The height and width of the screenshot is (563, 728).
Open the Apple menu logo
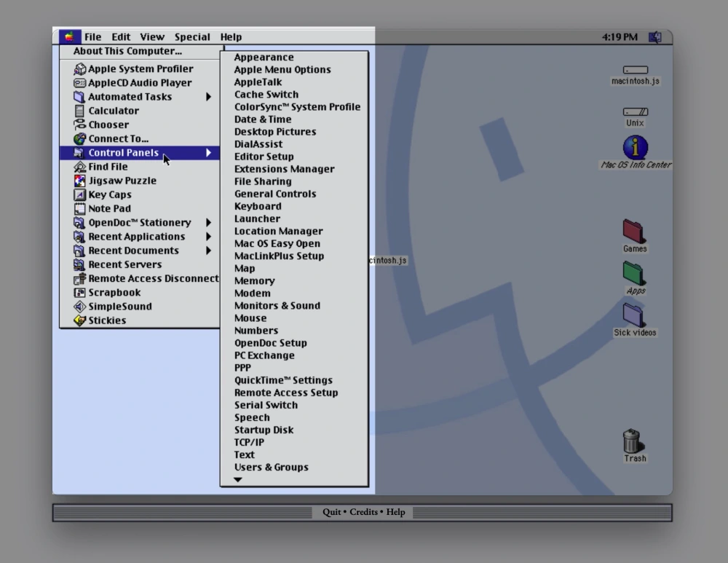(70, 36)
